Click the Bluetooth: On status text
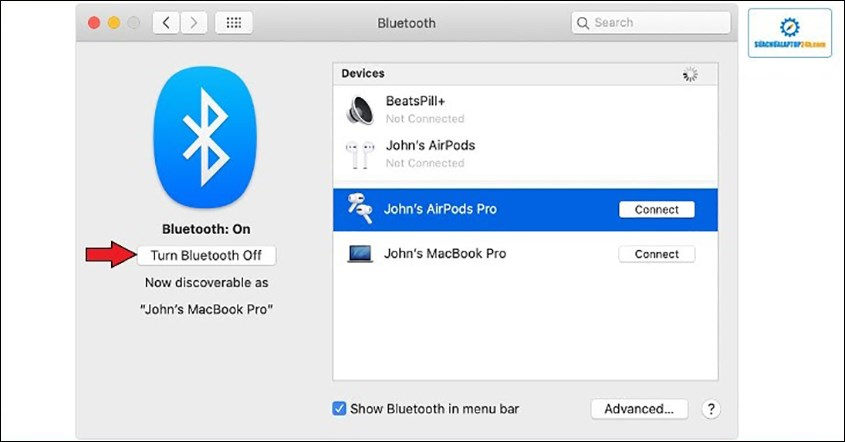 (206, 229)
